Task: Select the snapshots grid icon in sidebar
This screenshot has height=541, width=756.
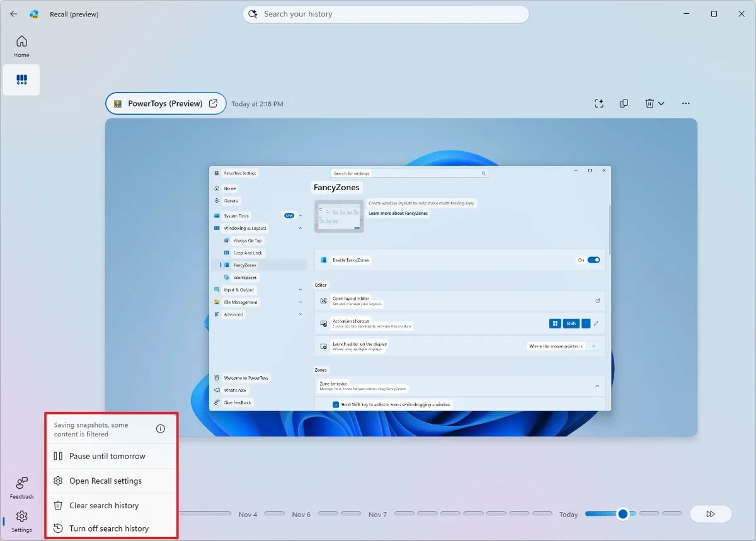Action: [21, 79]
